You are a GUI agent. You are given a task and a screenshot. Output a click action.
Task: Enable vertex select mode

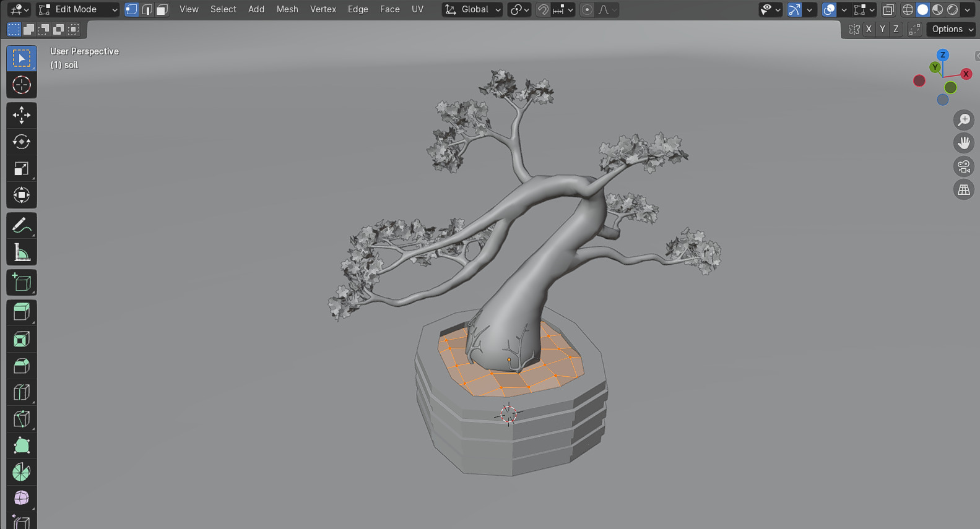132,9
